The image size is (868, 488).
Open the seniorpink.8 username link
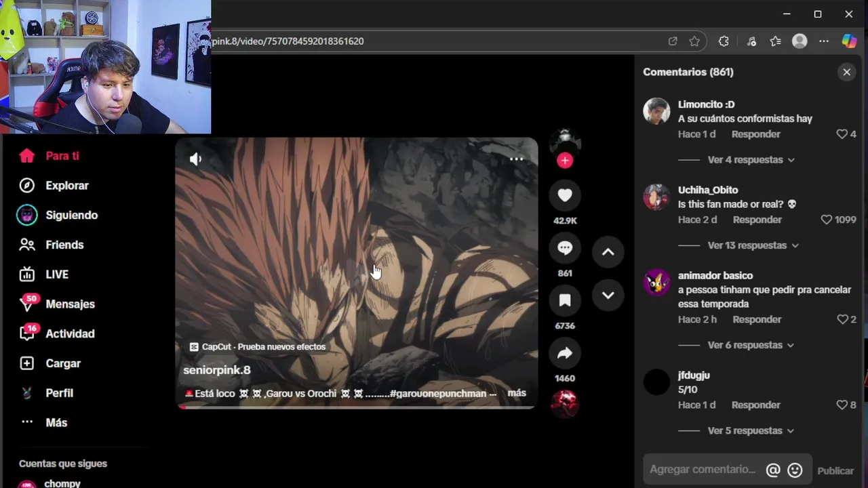click(x=217, y=370)
